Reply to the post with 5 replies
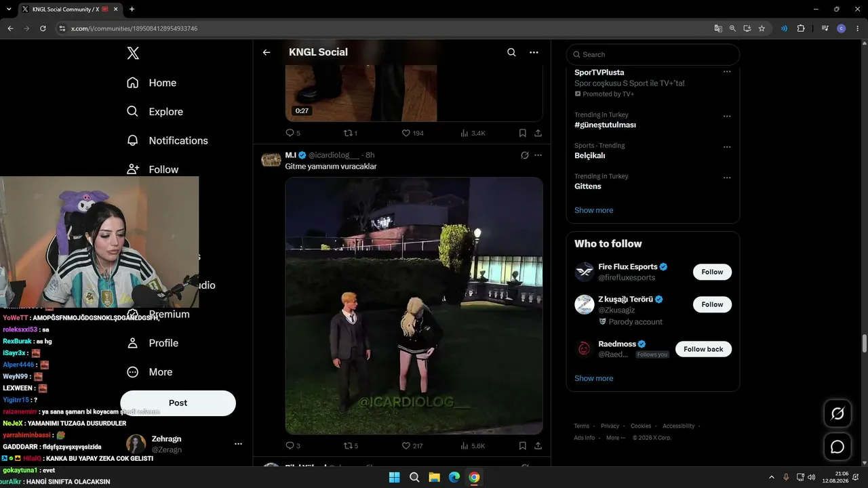The image size is (868, 488). [x=293, y=133]
